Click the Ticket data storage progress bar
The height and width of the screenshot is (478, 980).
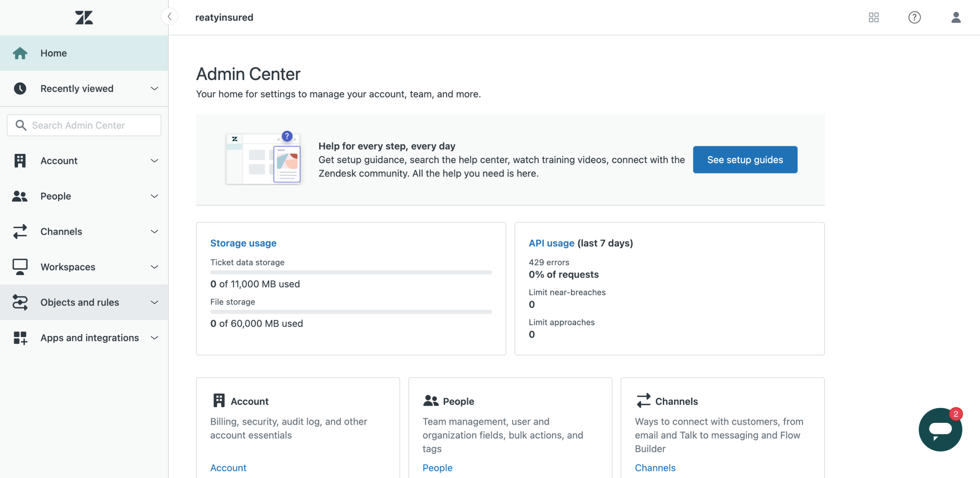(x=351, y=272)
